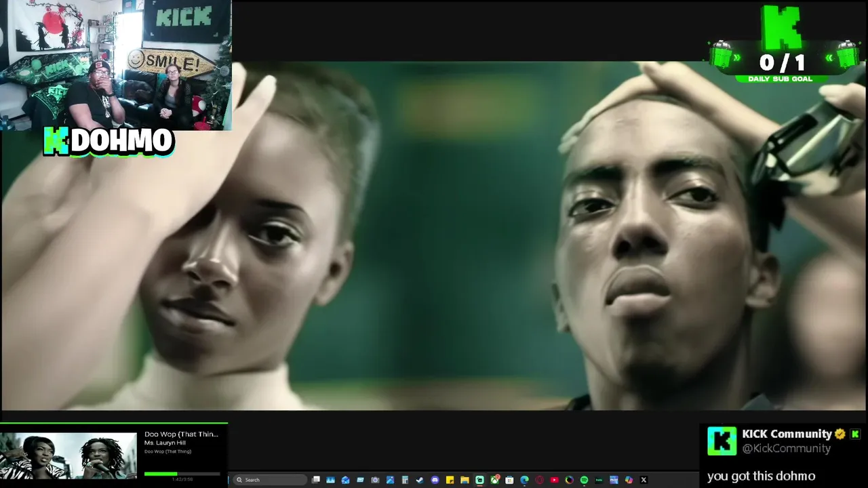Click the 'DOHMO' streamer name overlay
This screenshot has height=488, width=868.
coord(121,141)
